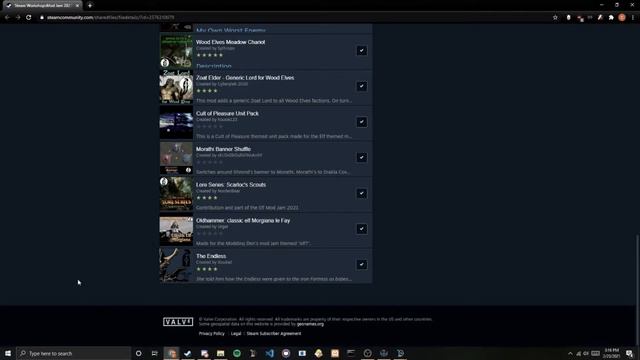Open the Windows Start menu
The height and width of the screenshot is (360, 640).
[8, 353]
